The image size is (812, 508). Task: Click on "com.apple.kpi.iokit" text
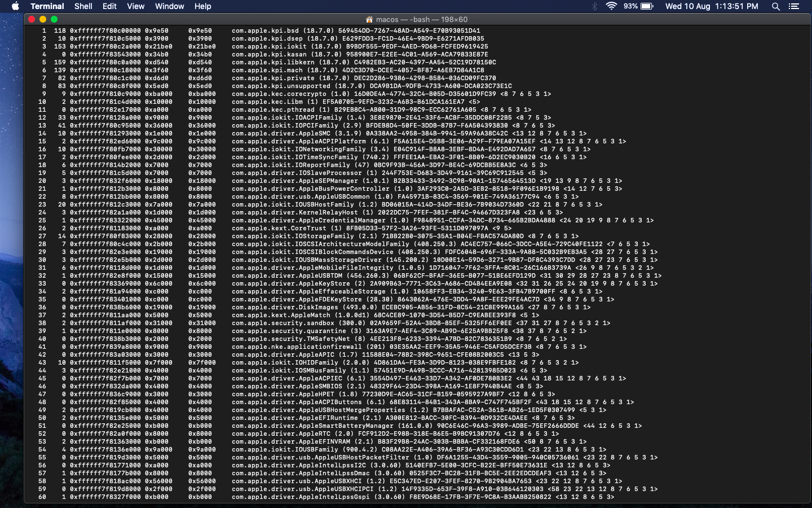click(269, 47)
